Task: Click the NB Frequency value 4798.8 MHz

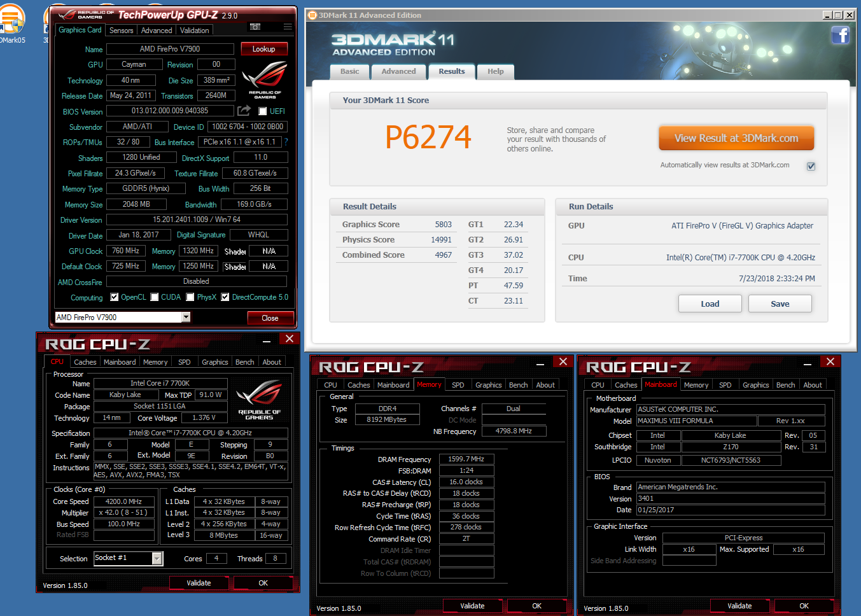Action: coord(514,431)
